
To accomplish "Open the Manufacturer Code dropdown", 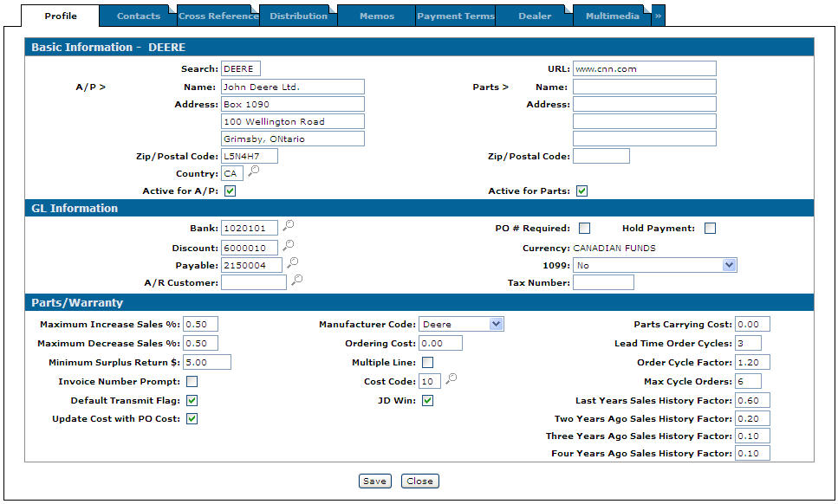I will tap(496, 324).
